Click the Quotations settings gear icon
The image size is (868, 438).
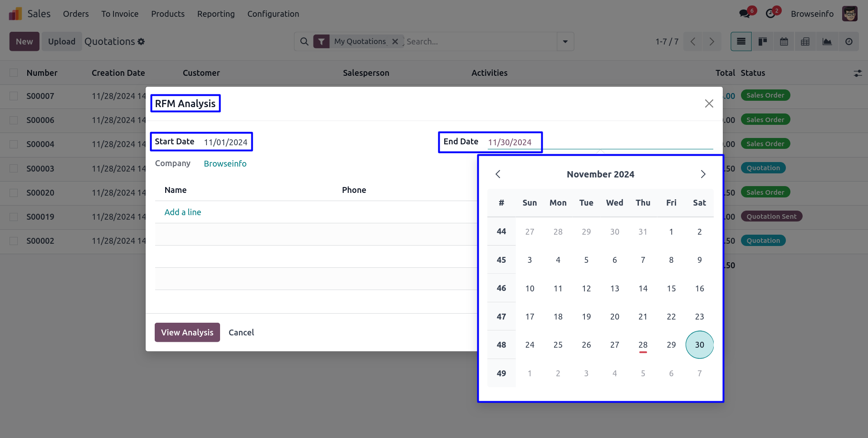click(141, 42)
